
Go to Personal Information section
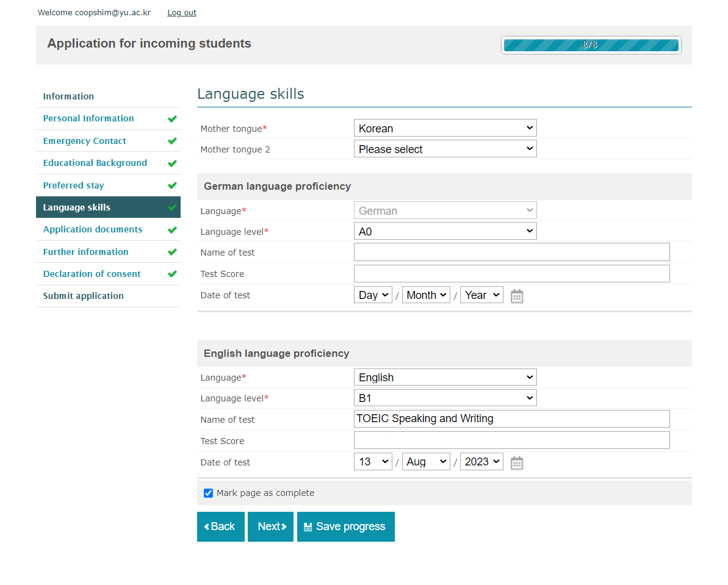88,118
